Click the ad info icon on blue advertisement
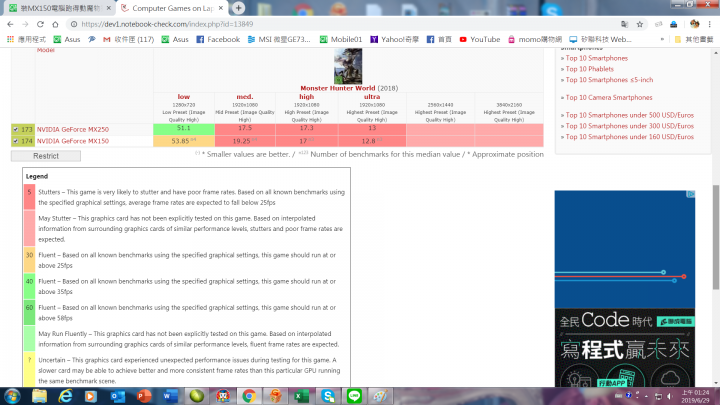The image size is (720, 405). pyautogui.click(x=691, y=194)
